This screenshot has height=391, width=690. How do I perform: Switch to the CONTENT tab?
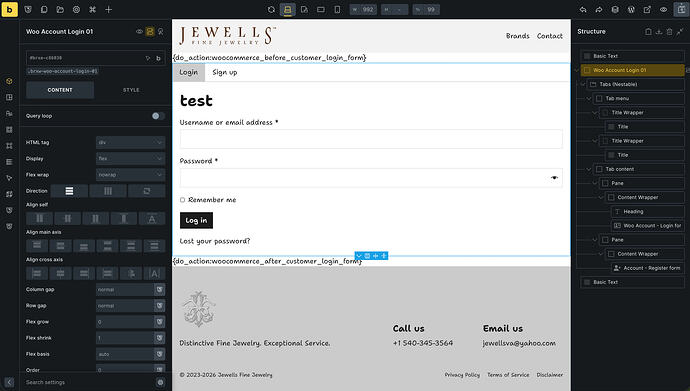coord(60,90)
